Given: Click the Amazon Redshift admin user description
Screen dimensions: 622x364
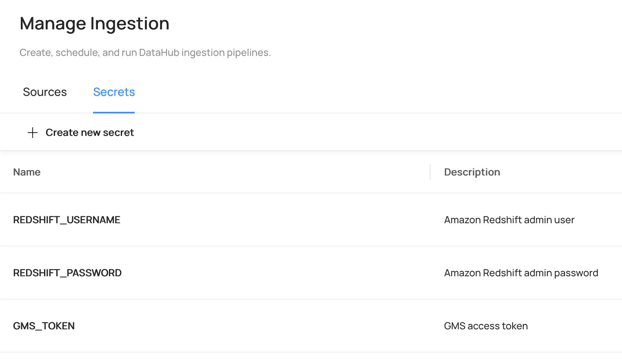Looking at the screenshot, I should click(x=509, y=220).
